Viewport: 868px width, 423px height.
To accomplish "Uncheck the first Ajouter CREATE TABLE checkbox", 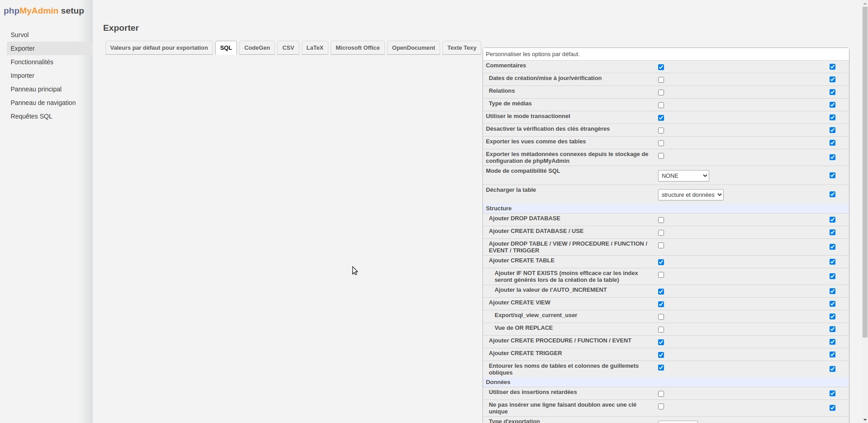I will pos(661,262).
